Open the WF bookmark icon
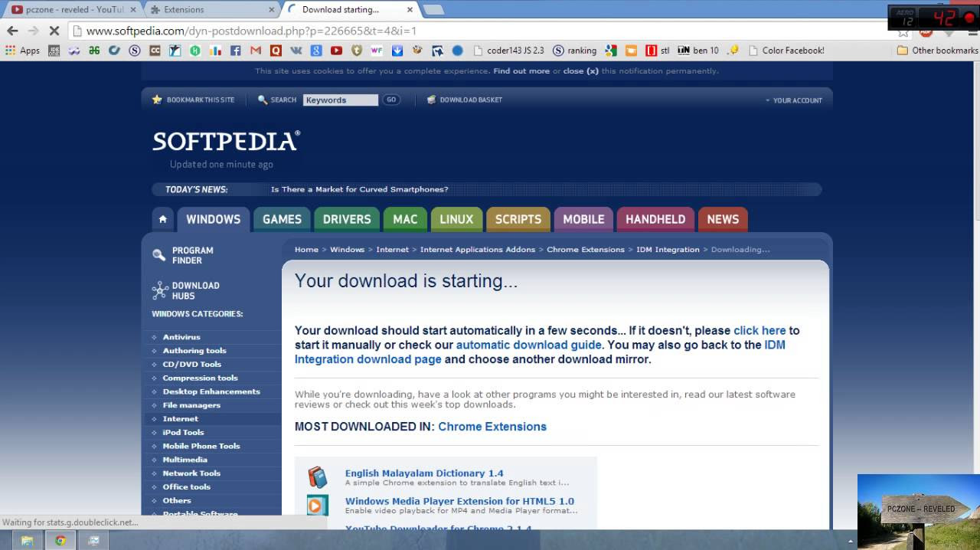980x550 pixels. [x=376, y=51]
